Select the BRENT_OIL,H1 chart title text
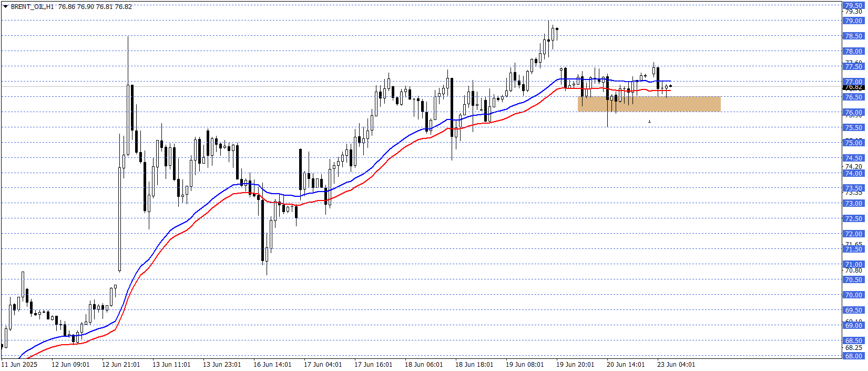This screenshot has height=371, width=868. (x=32, y=7)
